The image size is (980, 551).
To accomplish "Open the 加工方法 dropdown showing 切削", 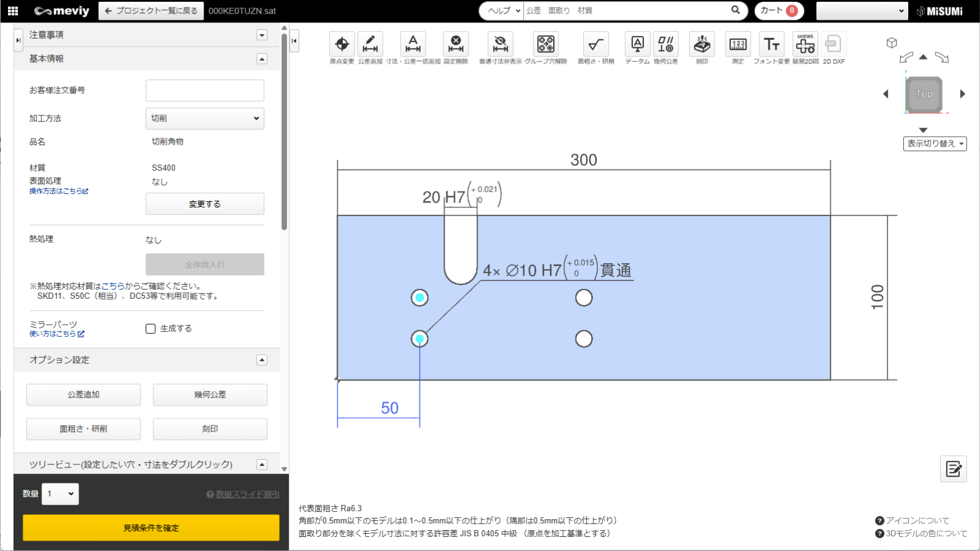I will pos(205,118).
